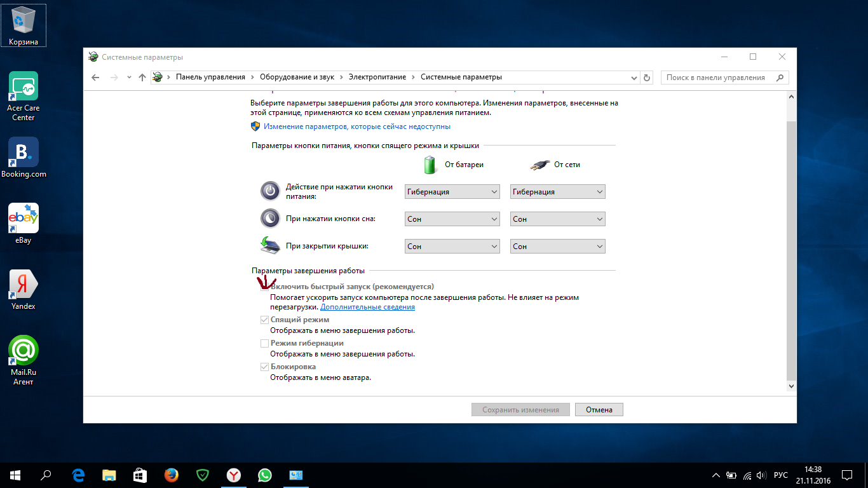The image size is (868, 488).
Task: Navigate to Панель управления breadcrumb
Action: click(210, 78)
